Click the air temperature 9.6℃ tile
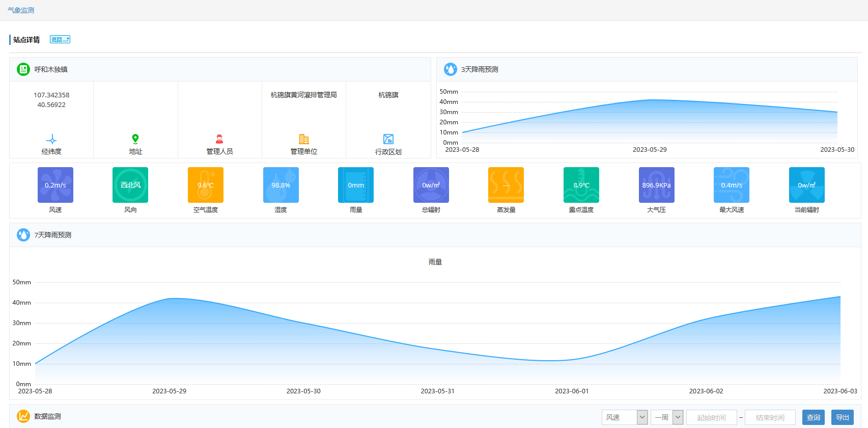Image resolution: width=868 pixels, height=428 pixels. pos(206,185)
